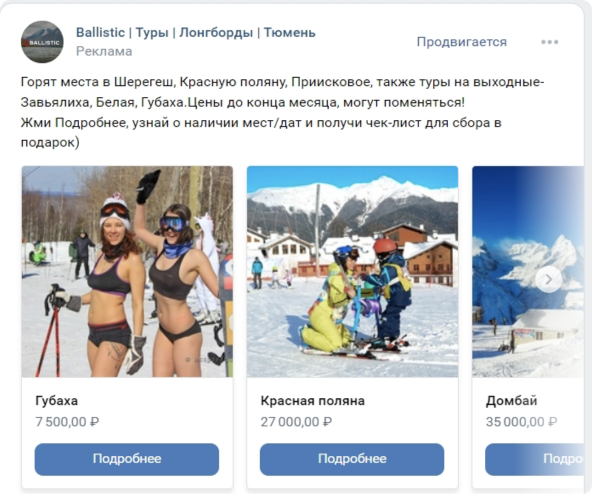Open the Домбай mountain photo
This screenshot has width=592, height=494.
[x=528, y=272]
